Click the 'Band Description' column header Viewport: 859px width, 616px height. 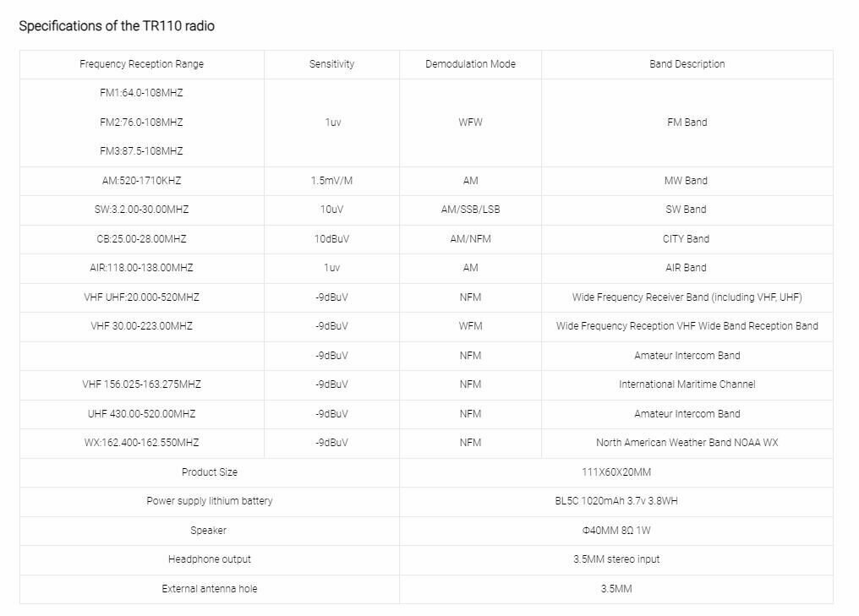[x=687, y=64]
